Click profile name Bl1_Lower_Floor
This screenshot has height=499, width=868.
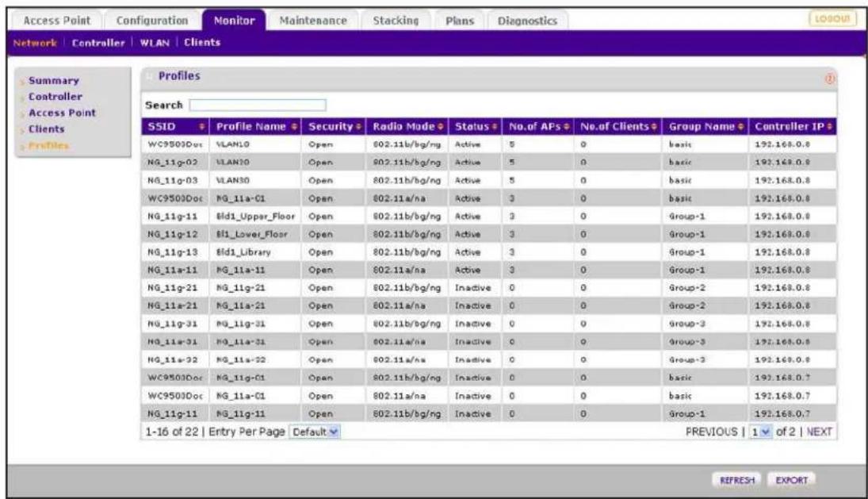click(x=252, y=234)
